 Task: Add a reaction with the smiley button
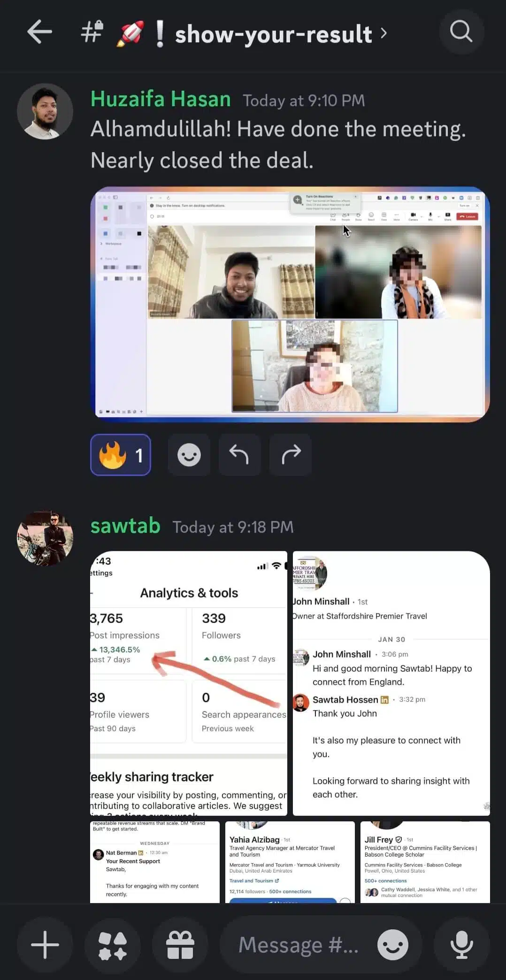click(189, 455)
